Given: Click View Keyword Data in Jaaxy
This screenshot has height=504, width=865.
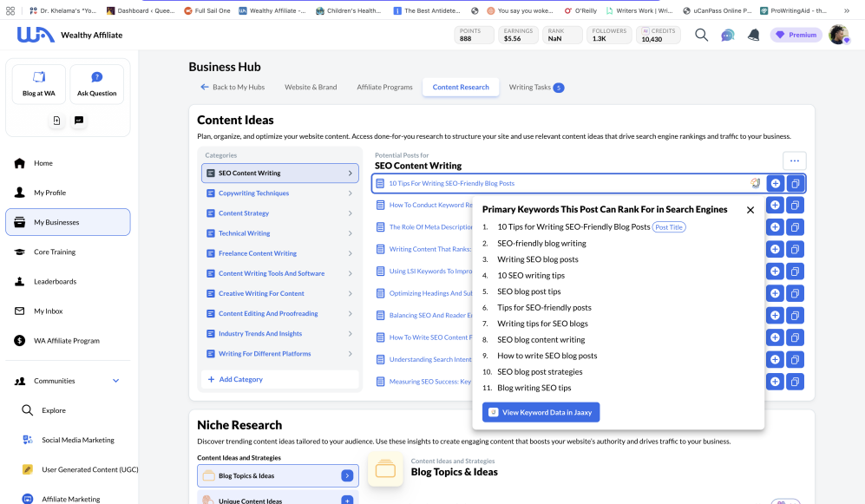Looking at the screenshot, I should coord(541,412).
